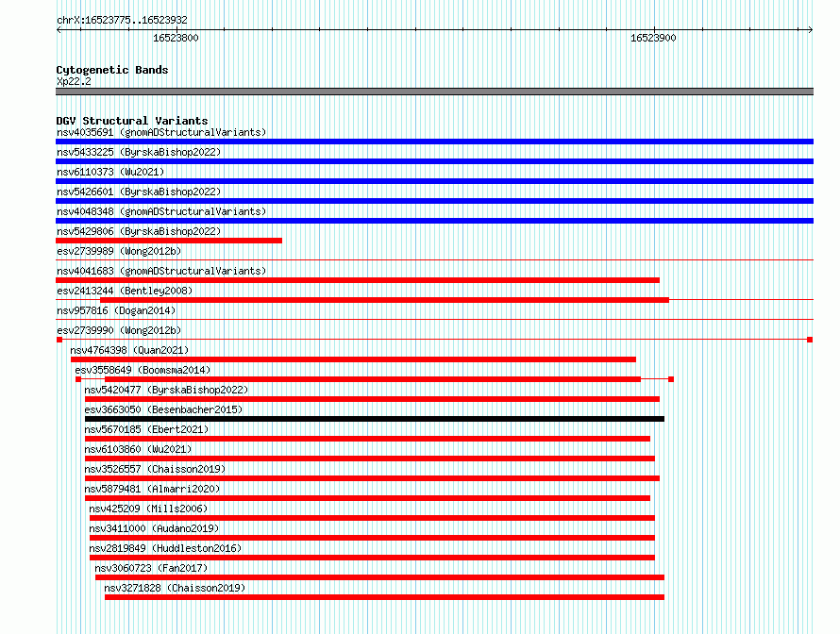Click nsv425209 (Mills2006) label

click(x=148, y=509)
